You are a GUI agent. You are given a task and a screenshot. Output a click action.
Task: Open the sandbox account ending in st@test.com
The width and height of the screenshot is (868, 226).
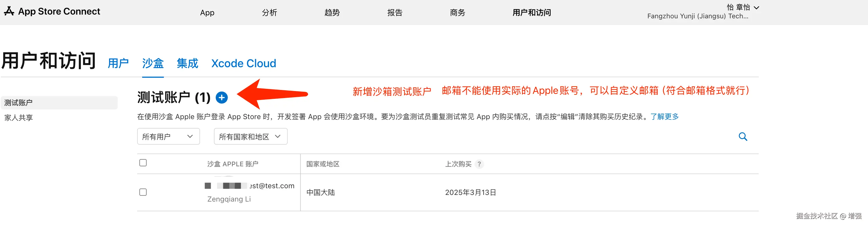pos(249,186)
